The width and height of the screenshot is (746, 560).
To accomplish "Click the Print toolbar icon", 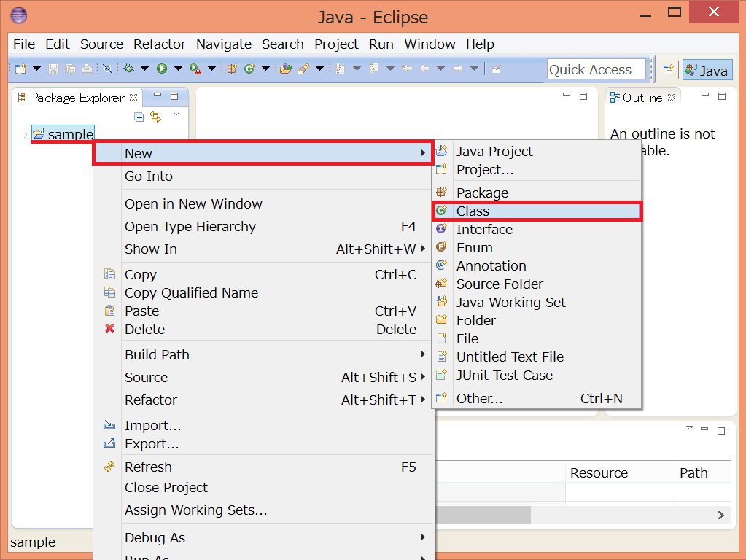I will coord(87,69).
